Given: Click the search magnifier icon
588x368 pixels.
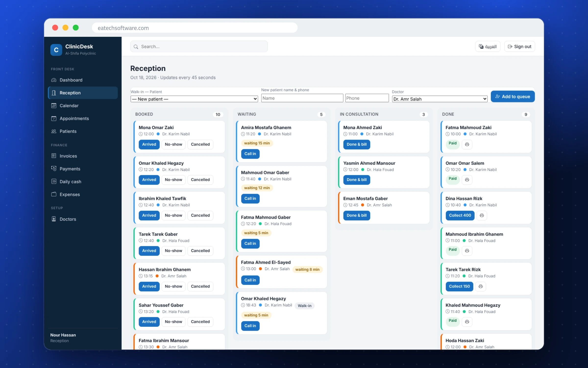Looking at the screenshot, I should tap(136, 47).
